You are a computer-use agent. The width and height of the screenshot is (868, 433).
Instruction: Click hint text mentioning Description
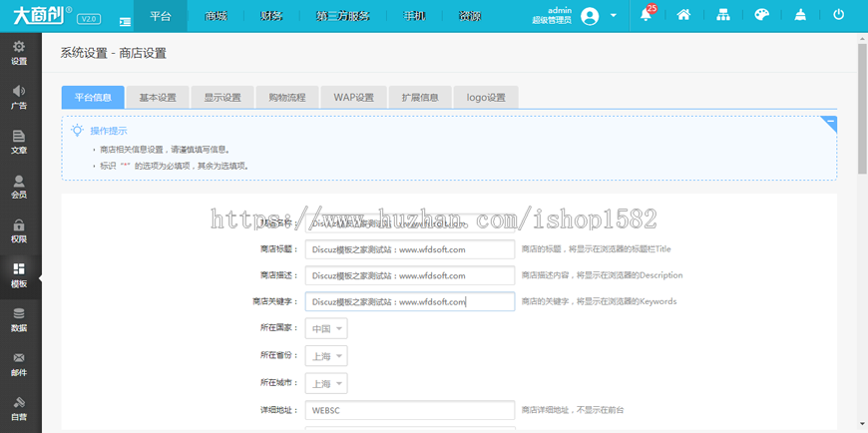(603, 275)
